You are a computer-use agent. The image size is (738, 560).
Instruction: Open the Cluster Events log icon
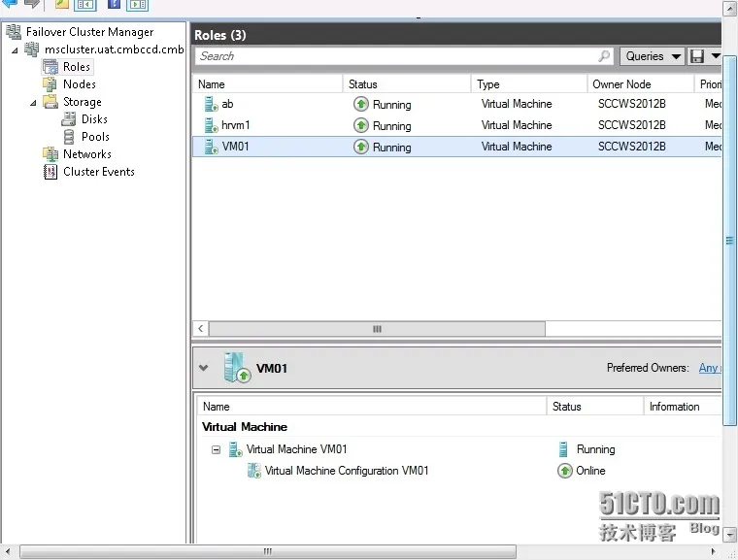point(50,172)
